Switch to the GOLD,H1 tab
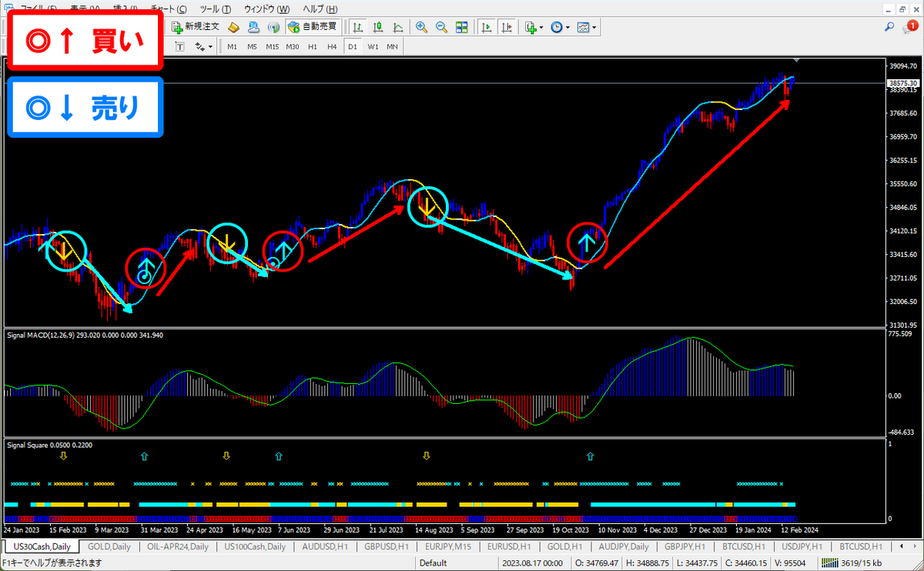This screenshot has width=924, height=571. pos(564,546)
